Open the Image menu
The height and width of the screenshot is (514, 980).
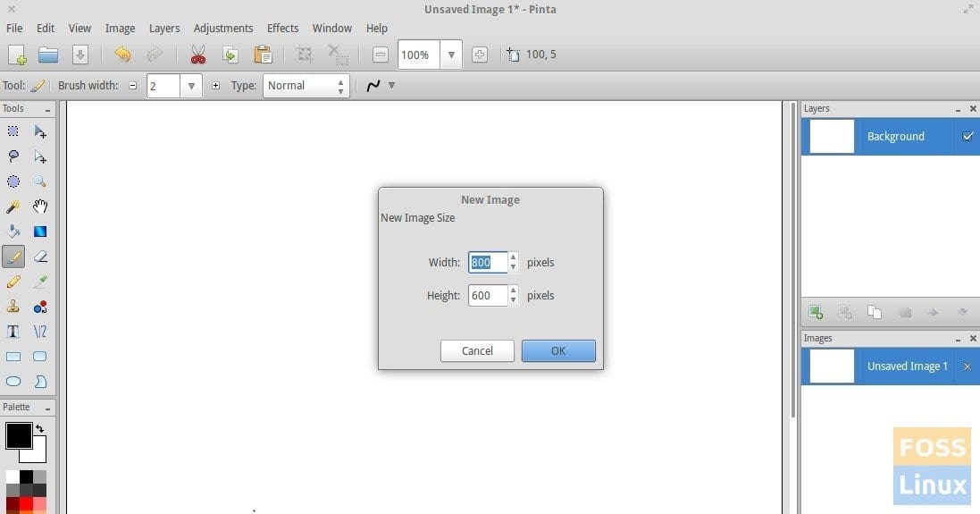pos(120,28)
